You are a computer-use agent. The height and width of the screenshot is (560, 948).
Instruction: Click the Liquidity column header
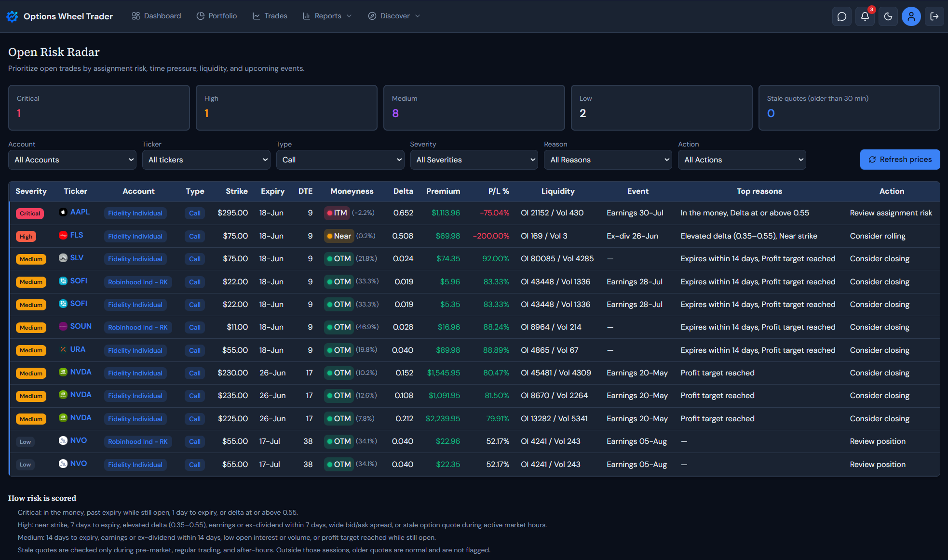tap(558, 191)
